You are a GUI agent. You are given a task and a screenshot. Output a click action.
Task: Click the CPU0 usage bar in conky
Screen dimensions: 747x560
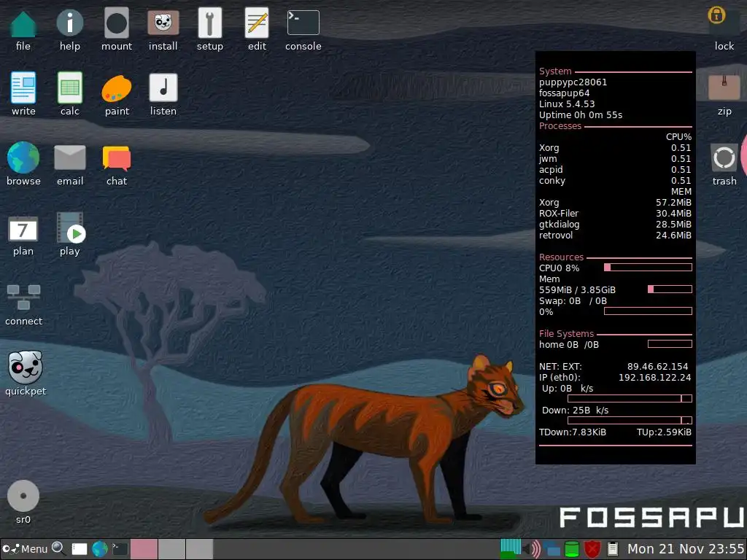point(648,268)
